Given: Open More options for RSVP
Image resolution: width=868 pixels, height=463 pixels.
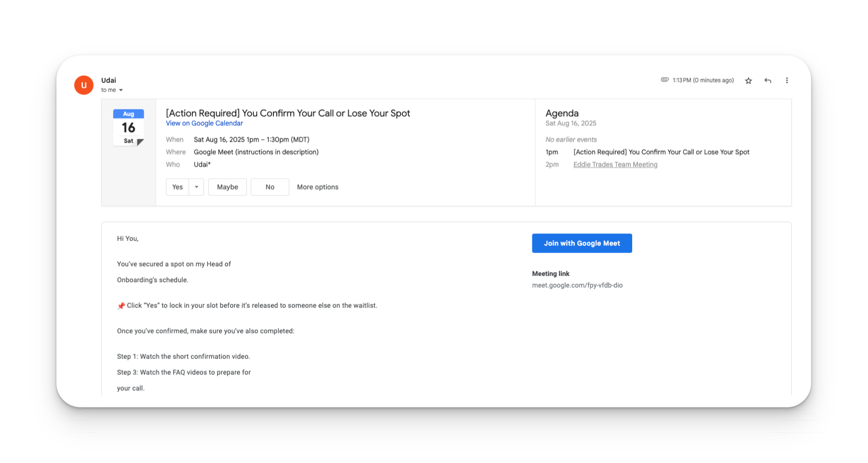Looking at the screenshot, I should (318, 187).
